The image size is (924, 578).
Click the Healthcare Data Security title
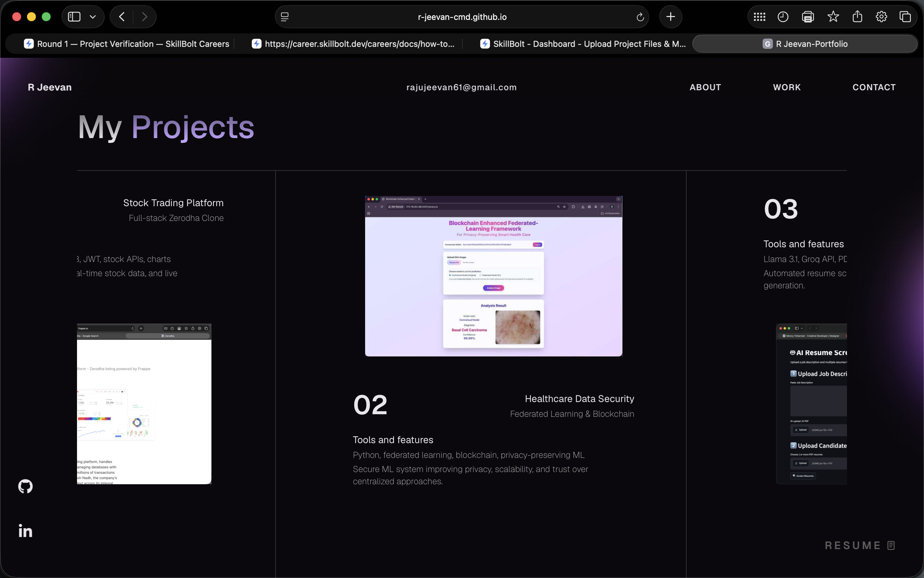[579, 399]
